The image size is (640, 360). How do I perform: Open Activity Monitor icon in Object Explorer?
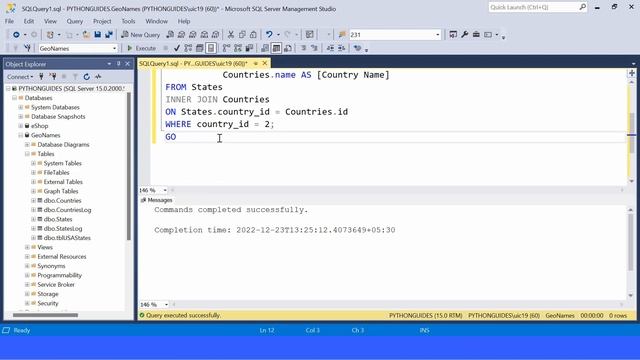point(98,77)
